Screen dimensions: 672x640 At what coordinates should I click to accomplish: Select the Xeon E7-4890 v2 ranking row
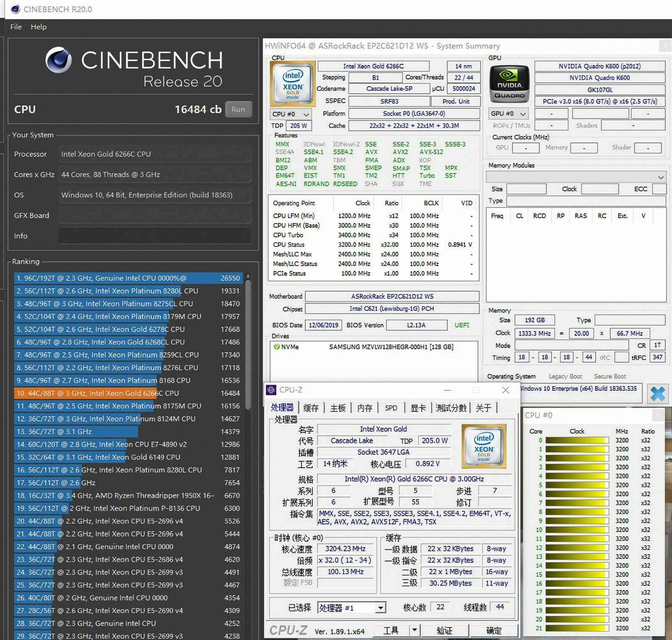[129, 444]
